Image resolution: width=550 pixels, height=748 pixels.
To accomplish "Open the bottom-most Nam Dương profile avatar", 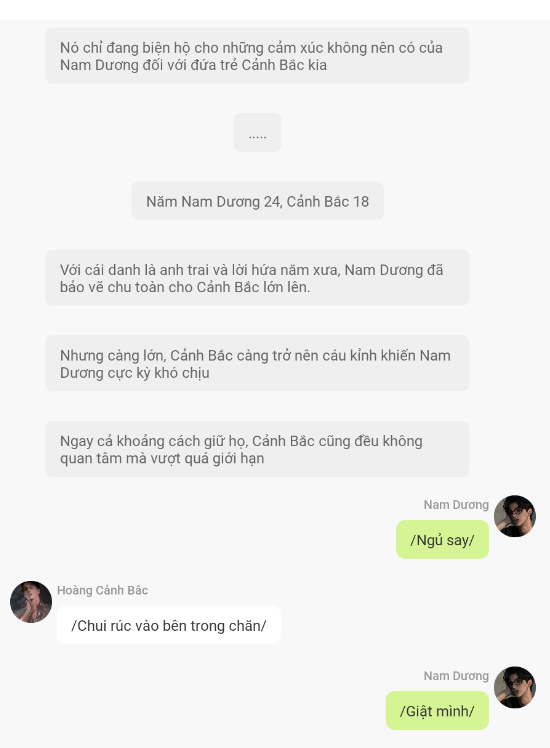I will [x=515, y=687].
